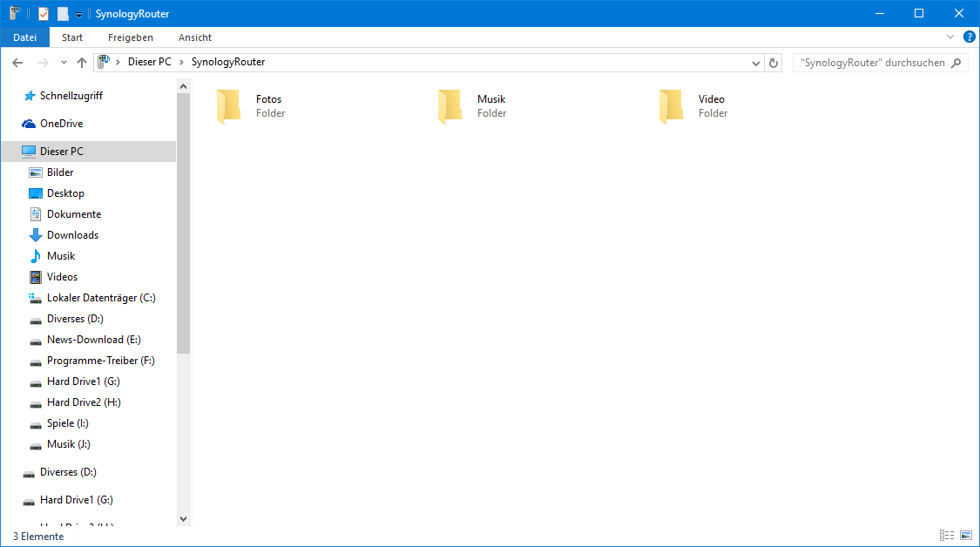980x547 pixels.
Task: Click the 3 Elemente status bar text
Action: point(38,537)
